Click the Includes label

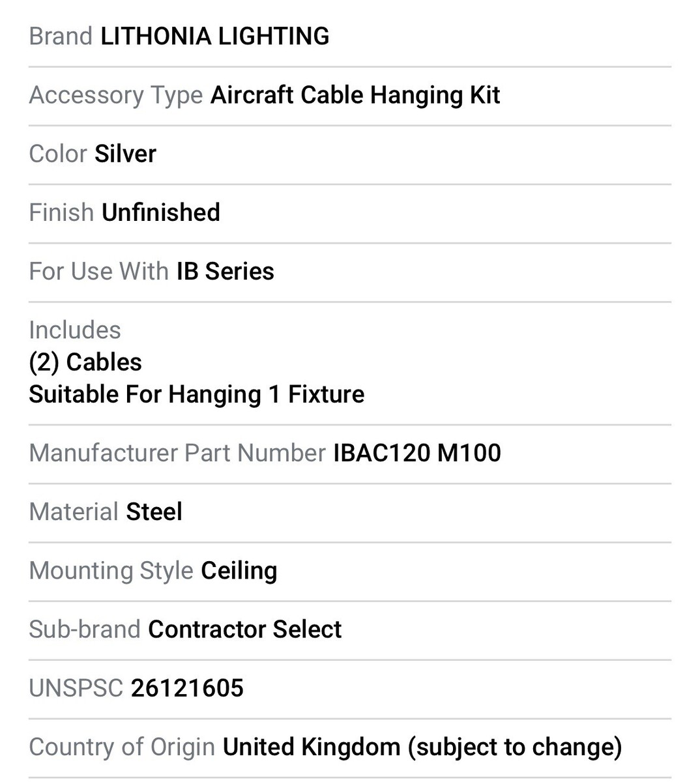point(75,330)
